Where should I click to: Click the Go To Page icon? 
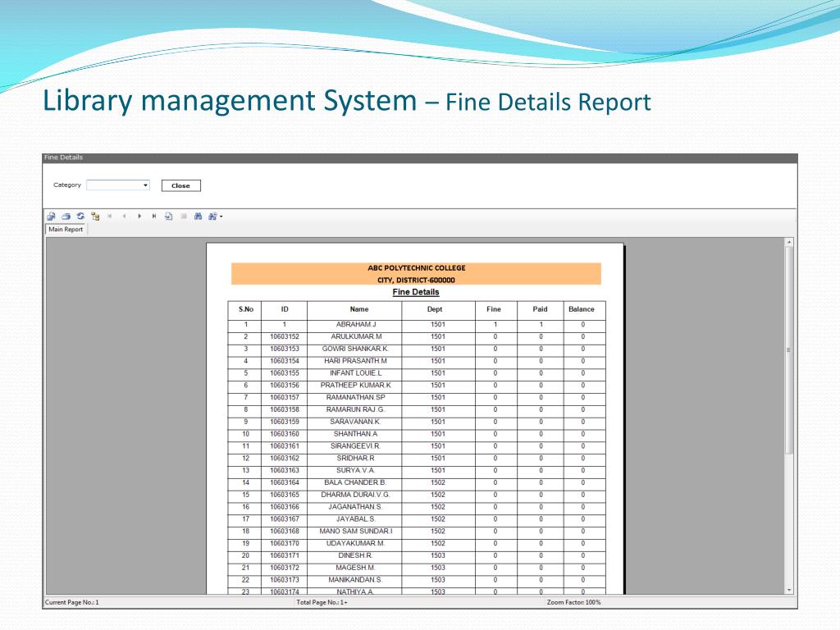(x=168, y=217)
